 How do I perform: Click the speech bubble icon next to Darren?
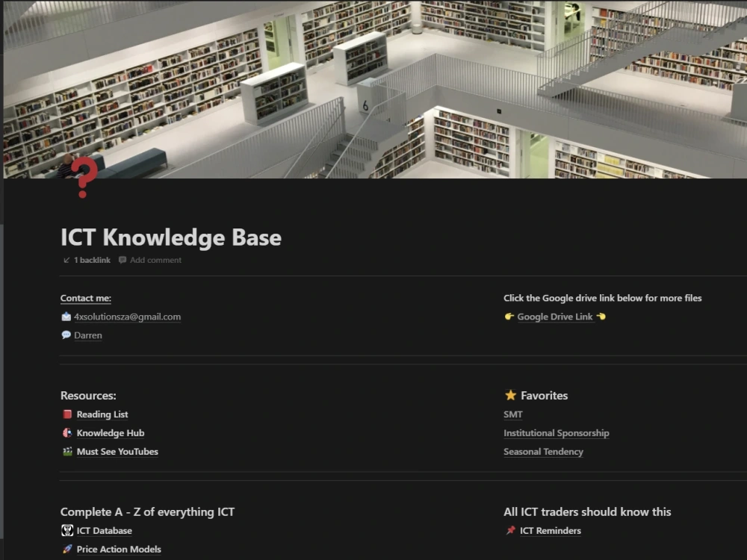65,335
